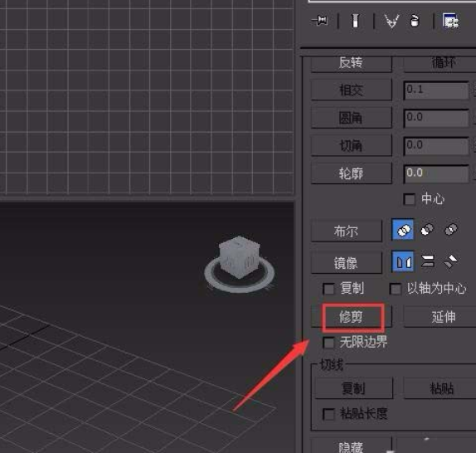Click the 轮廓 button
The height and width of the screenshot is (453, 476).
352,173
